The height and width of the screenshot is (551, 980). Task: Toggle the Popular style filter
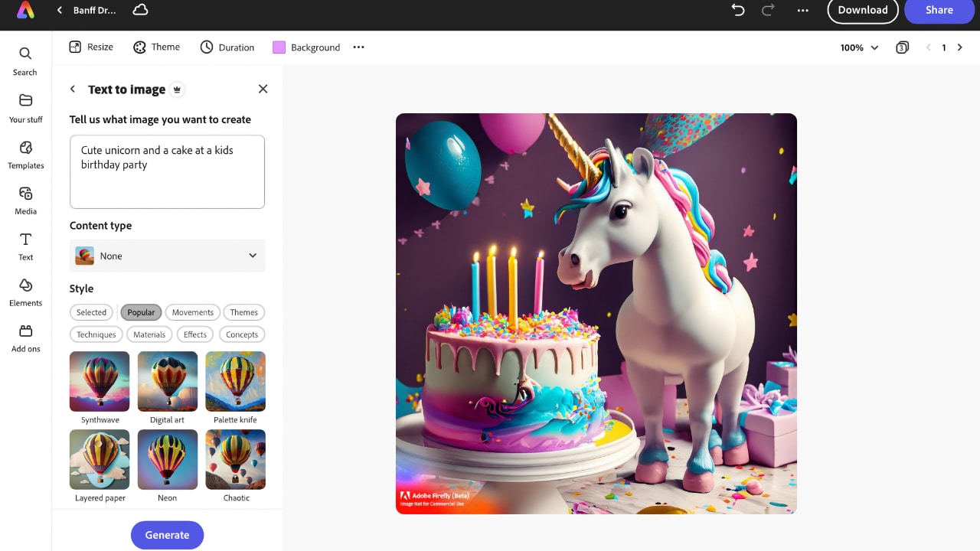pyautogui.click(x=141, y=312)
